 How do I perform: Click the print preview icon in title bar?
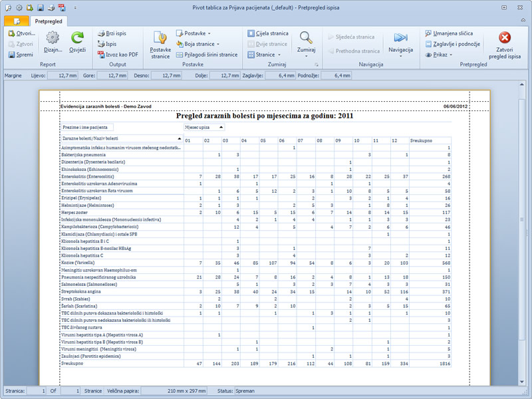[9, 7]
